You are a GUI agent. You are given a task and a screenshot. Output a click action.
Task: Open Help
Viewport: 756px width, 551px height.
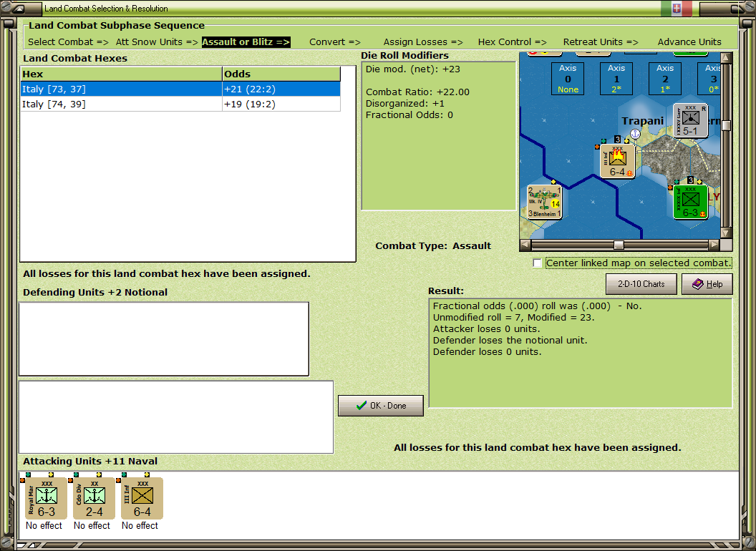tap(707, 284)
